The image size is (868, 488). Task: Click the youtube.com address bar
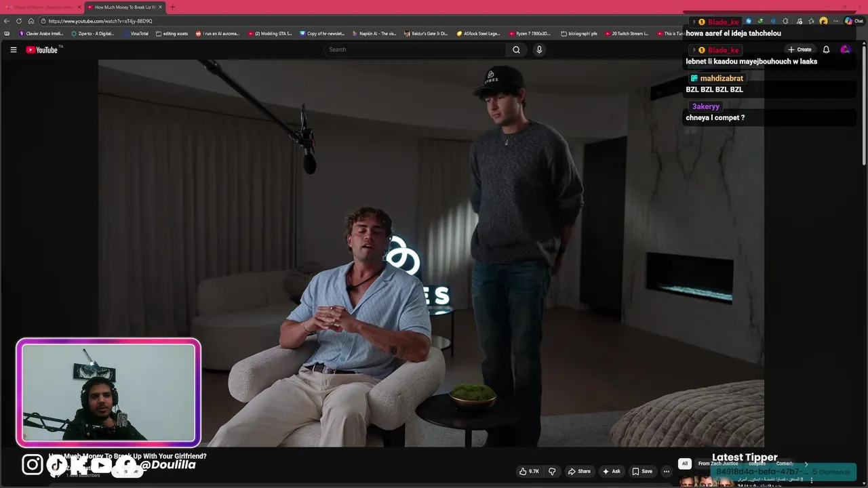coord(359,21)
